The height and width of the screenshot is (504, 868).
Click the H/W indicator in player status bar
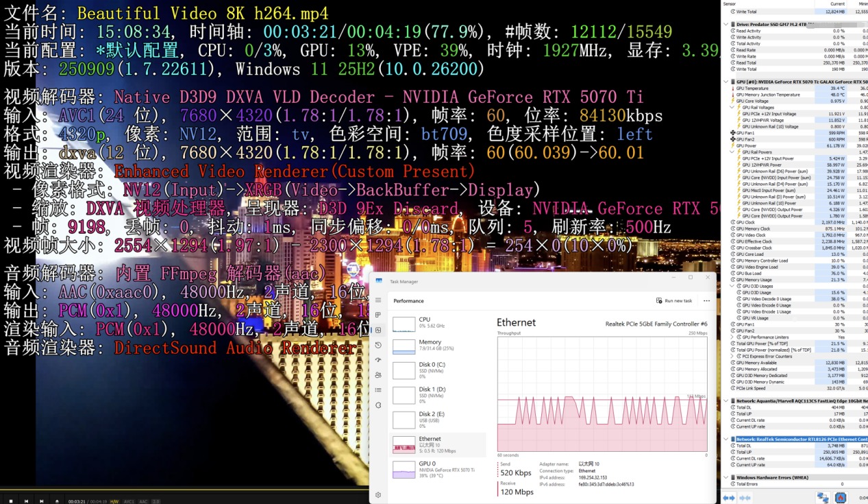tap(114, 501)
